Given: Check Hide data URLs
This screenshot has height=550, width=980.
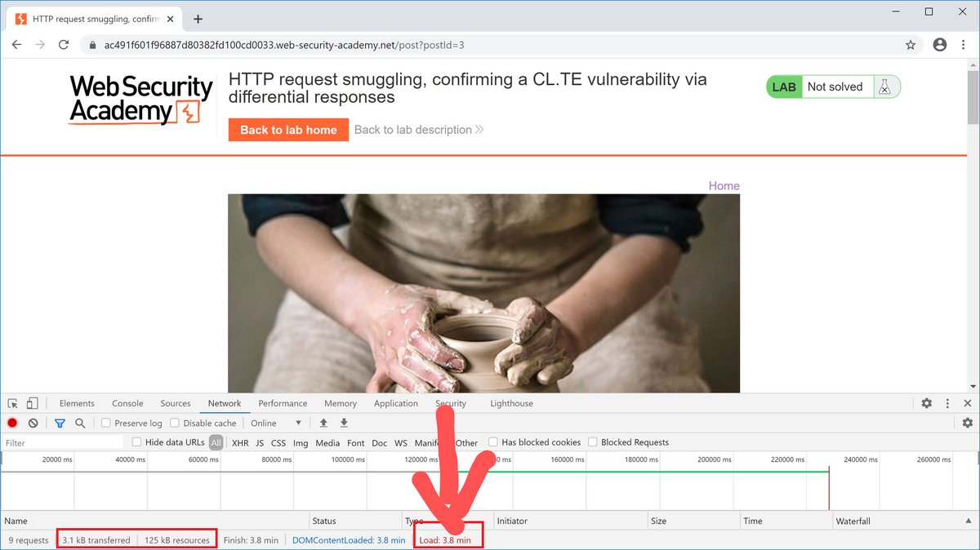Looking at the screenshot, I should point(136,442).
